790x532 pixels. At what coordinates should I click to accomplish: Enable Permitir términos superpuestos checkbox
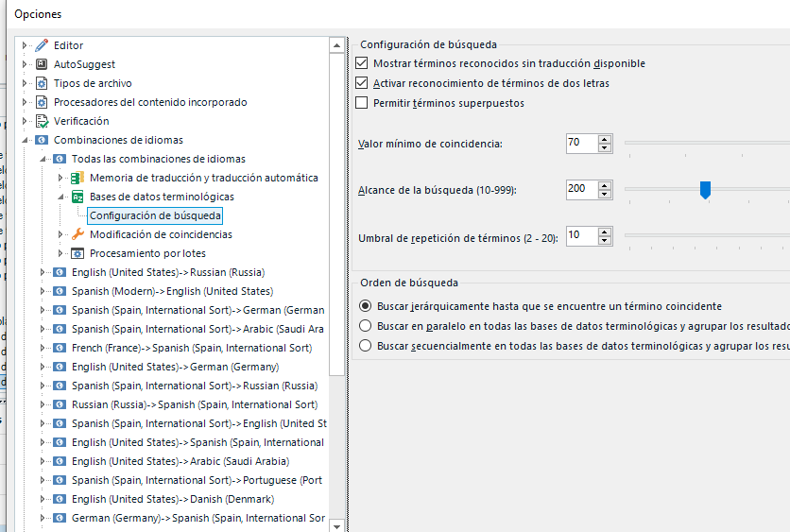point(361,103)
